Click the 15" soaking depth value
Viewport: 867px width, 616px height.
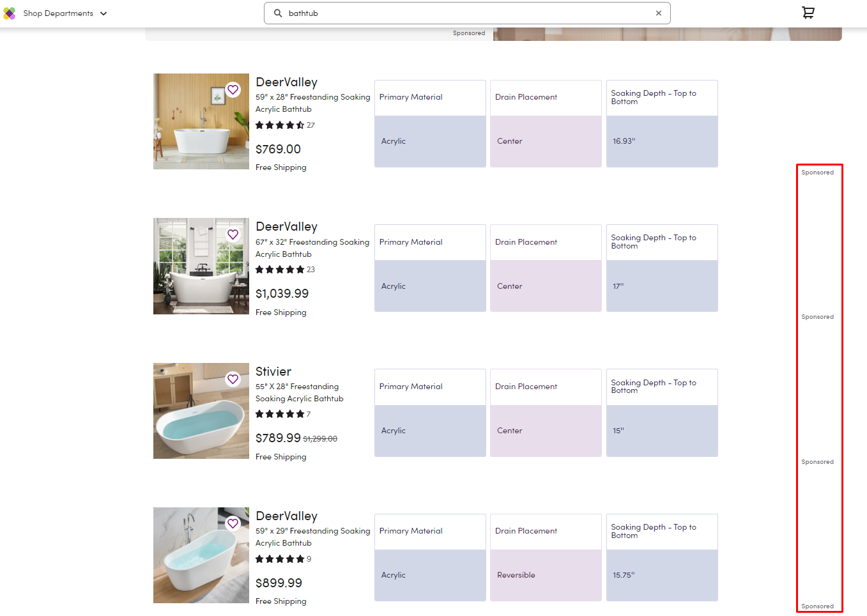click(x=618, y=431)
